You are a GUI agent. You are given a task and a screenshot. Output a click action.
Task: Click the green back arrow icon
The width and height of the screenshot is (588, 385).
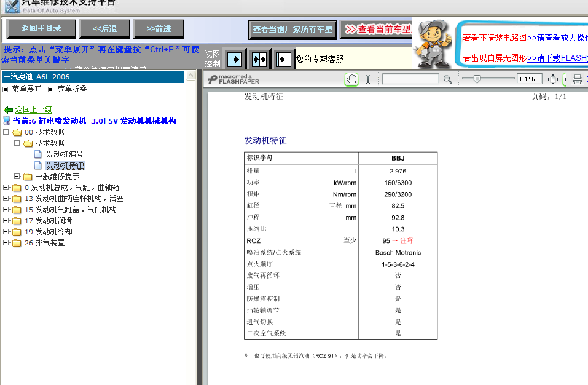(8, 109)
